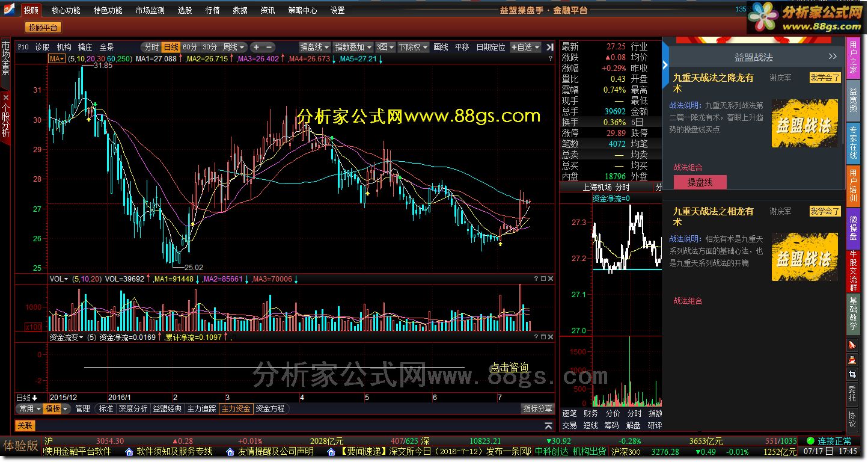Click the F10 button
The width and height of the screenshot is (868, 462).
pos(23,47)
